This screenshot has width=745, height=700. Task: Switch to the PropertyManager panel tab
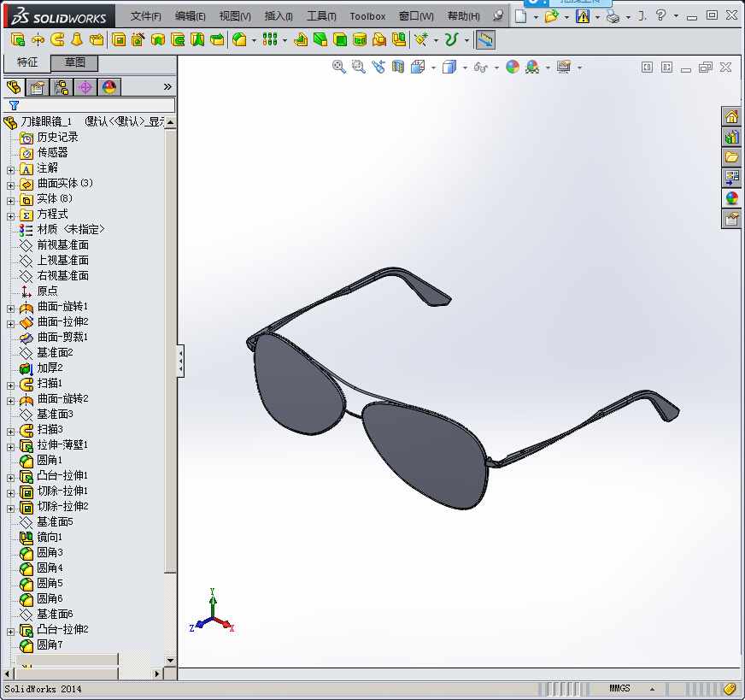tap(38, 87)
